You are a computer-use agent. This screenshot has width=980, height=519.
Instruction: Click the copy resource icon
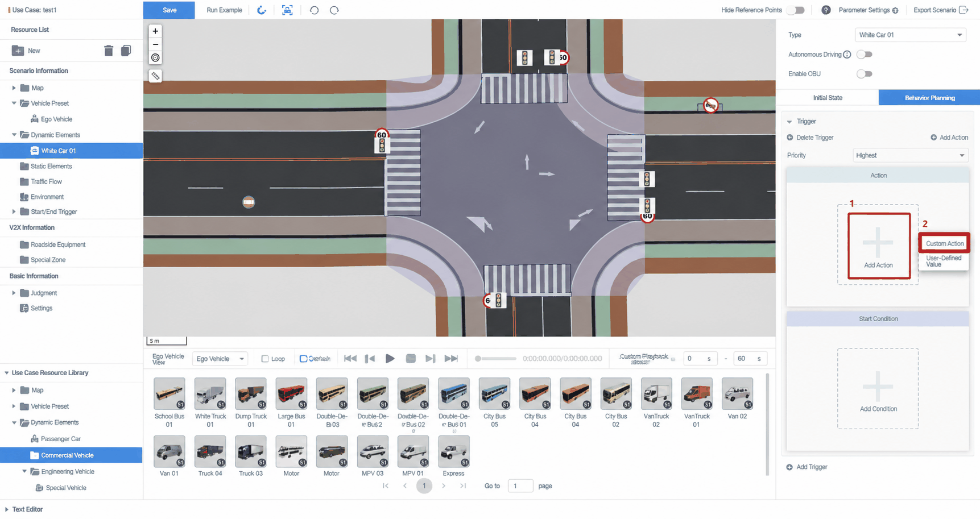pos(126,51)
